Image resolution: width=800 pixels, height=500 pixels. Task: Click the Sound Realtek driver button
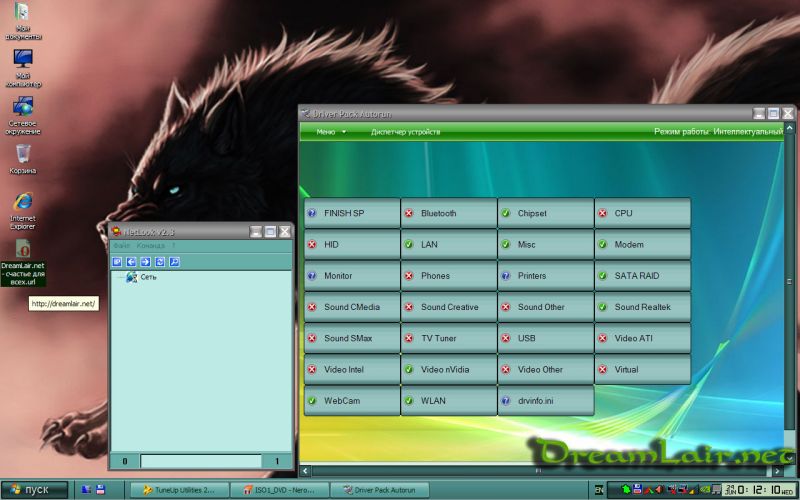(x=643, y=307)
